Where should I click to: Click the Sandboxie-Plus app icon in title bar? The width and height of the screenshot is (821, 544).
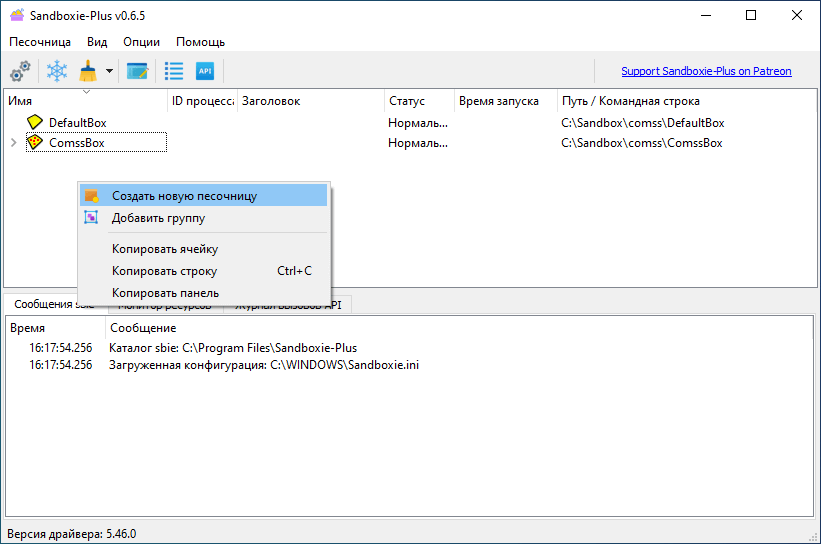(17, 15)
